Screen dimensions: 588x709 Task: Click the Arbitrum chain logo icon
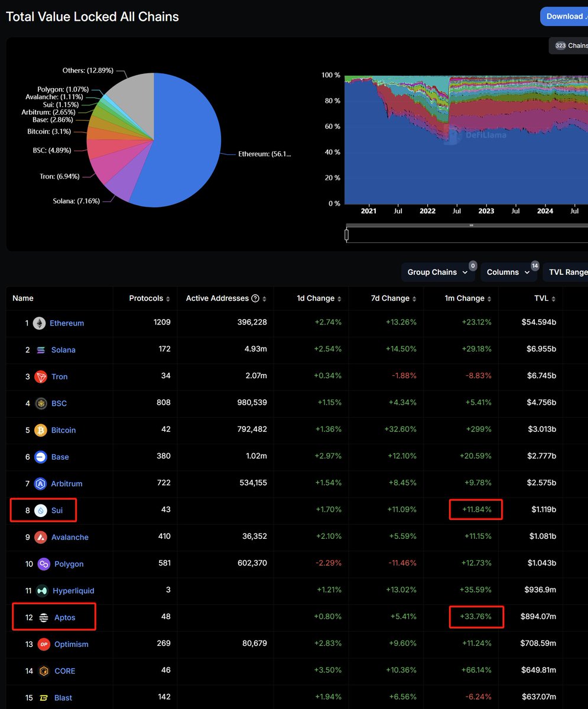[41, 484]
